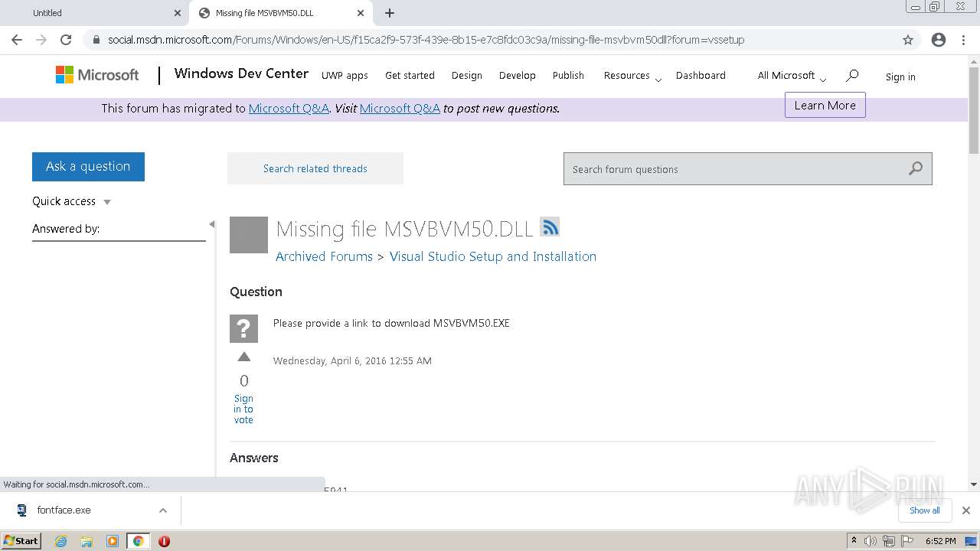Image resolution: width=980 pixels, height=551 pixels.
Task: Click the volume icon in system tray
Action: pyautogui.click(x=871, y=541)
